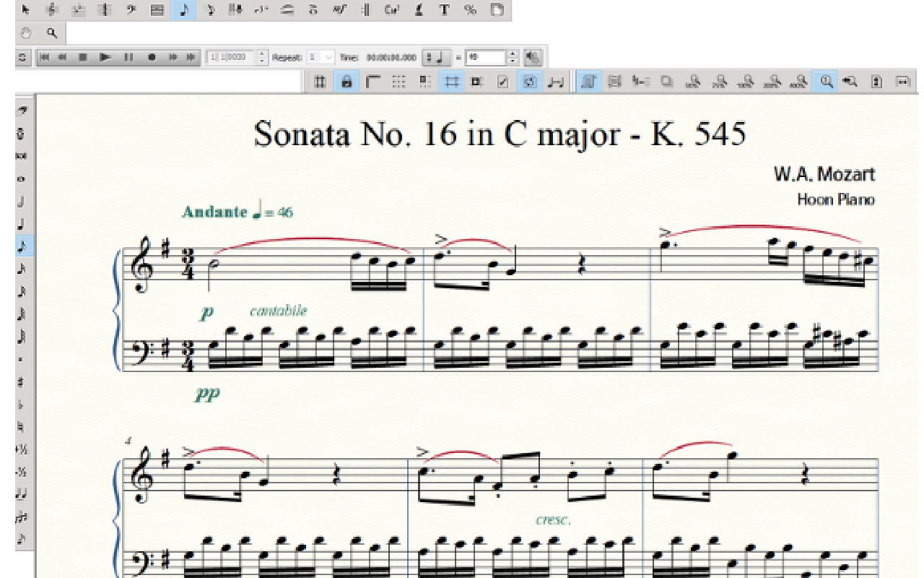The image size is (924, 578).
Task: Select the arrow pointer tool
Action: (x=25, y=9)
